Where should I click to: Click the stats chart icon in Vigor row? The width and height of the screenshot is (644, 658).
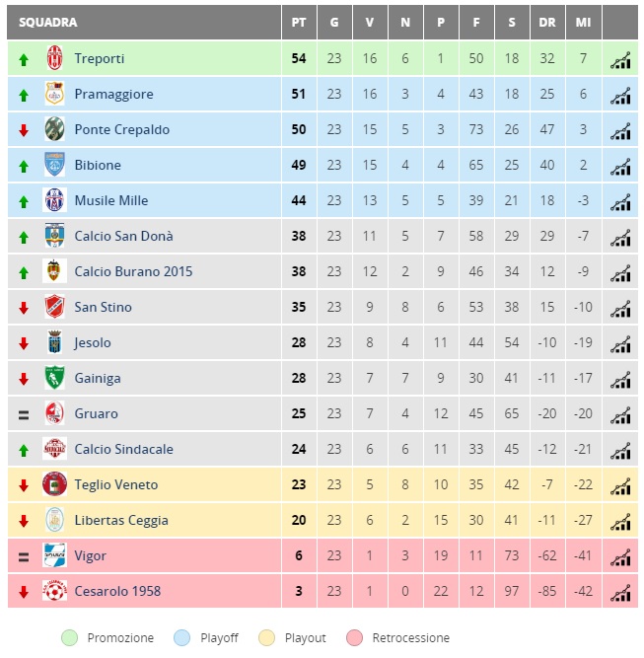coord(620,557)
